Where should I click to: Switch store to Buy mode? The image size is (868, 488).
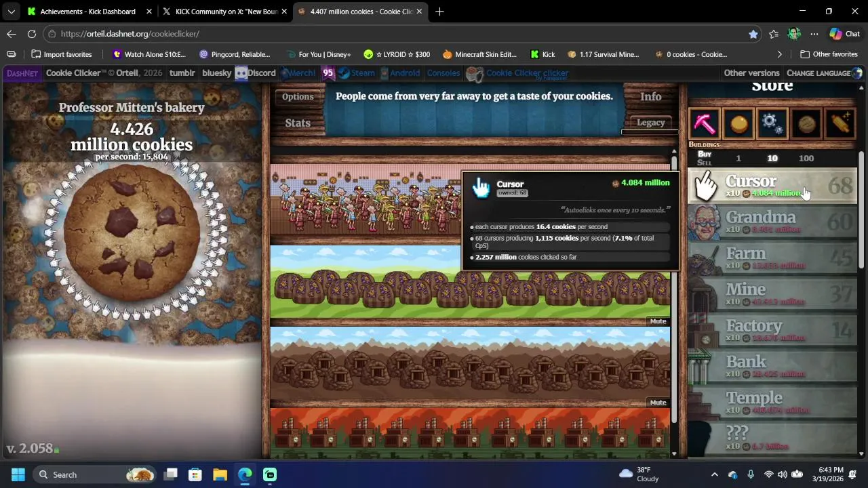(x=705, y=154)
